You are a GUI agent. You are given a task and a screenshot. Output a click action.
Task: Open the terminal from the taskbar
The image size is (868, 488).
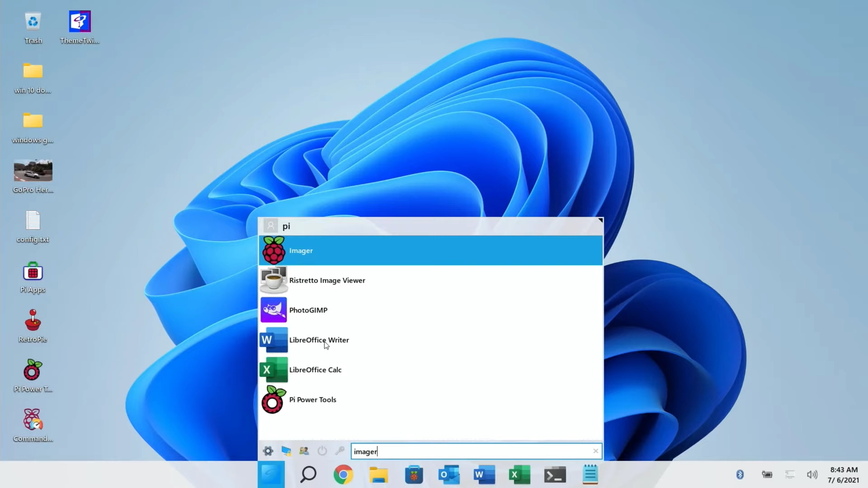tap(555, 474)
